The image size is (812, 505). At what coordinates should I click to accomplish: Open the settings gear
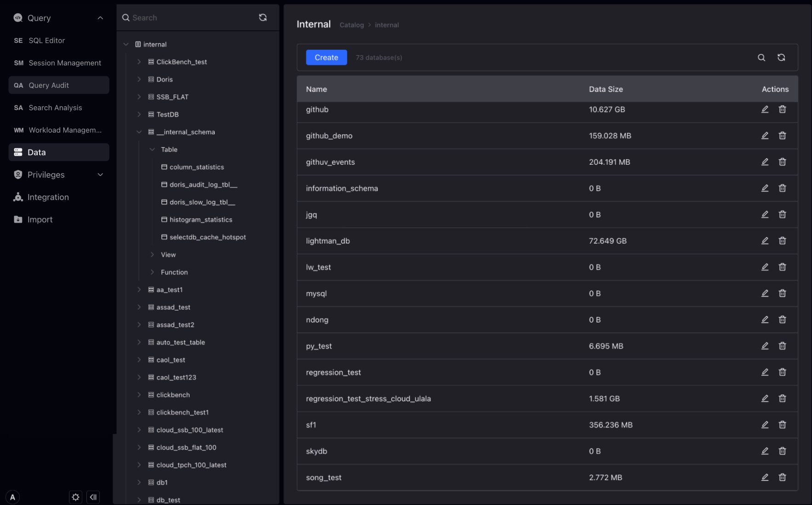pyautogui.click(x=75, y=497)
